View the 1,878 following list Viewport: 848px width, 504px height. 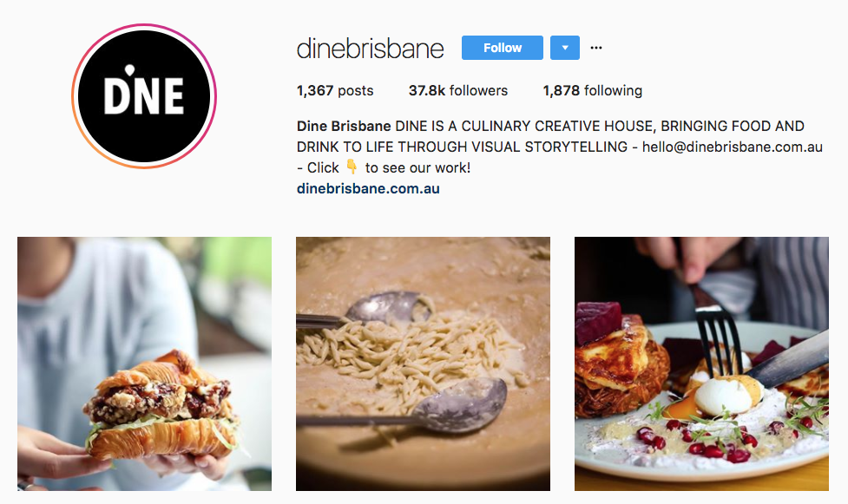[593, 90]
